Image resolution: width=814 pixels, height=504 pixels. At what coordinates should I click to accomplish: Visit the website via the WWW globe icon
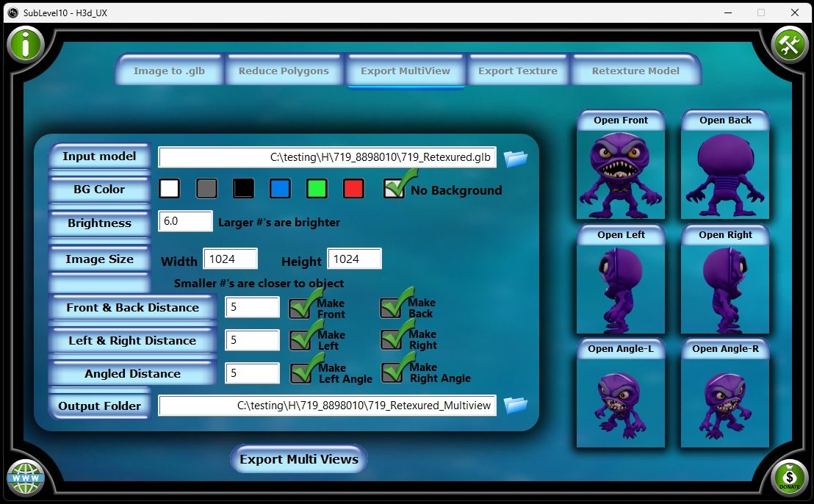26,478
